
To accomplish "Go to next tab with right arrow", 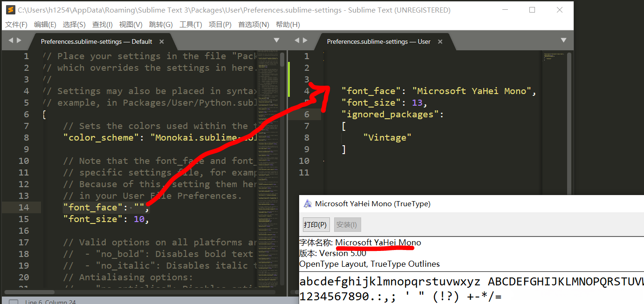I will tap(19, 41).
